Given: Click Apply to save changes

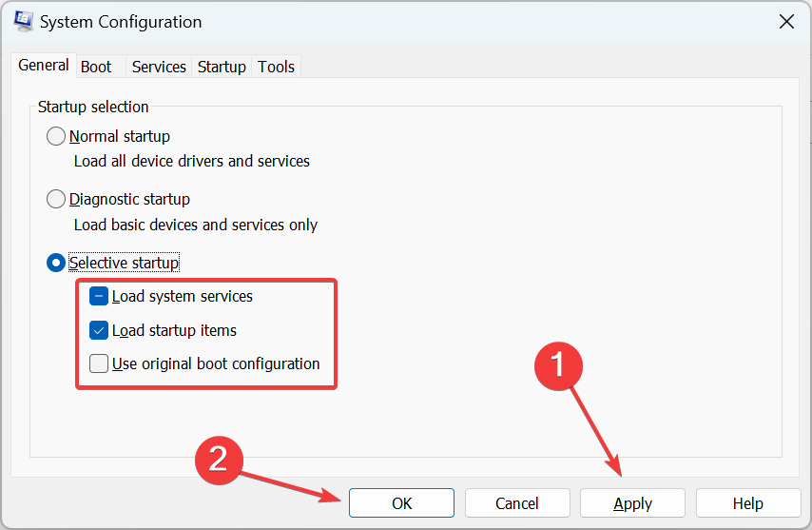Looking at the screenshot, I should click(633, 503).
